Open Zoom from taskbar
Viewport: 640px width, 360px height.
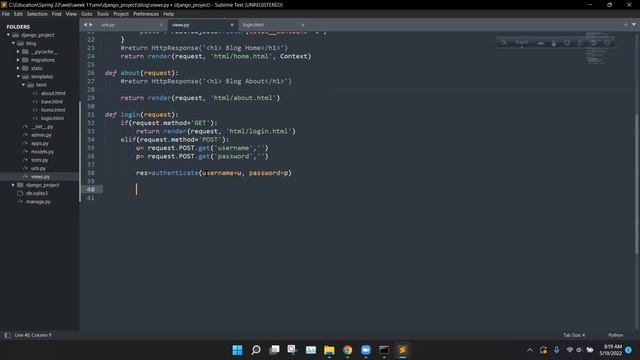click(x=366, y=350)
